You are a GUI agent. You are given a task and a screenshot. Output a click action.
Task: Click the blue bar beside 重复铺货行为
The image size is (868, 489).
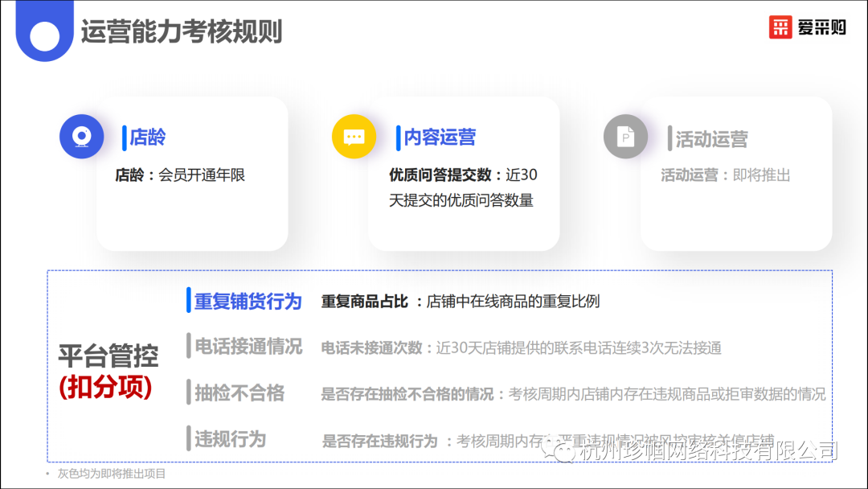[x=187, y=301]
